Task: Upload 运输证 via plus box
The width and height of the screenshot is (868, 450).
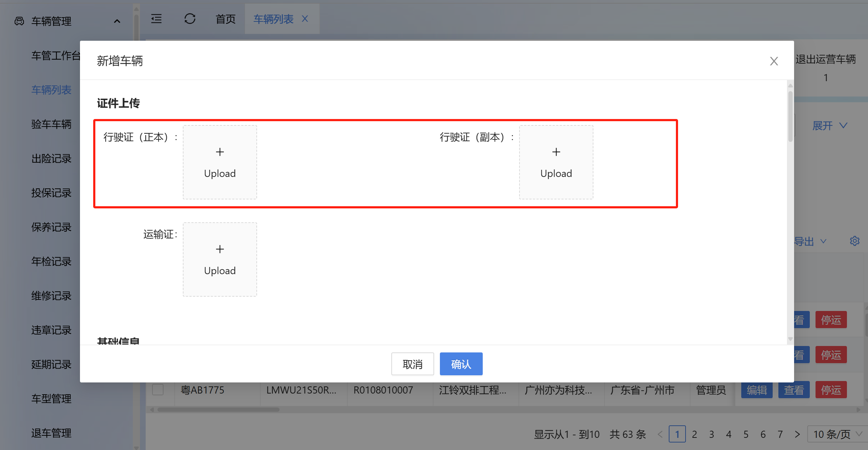Action: (x=220, y=259)
